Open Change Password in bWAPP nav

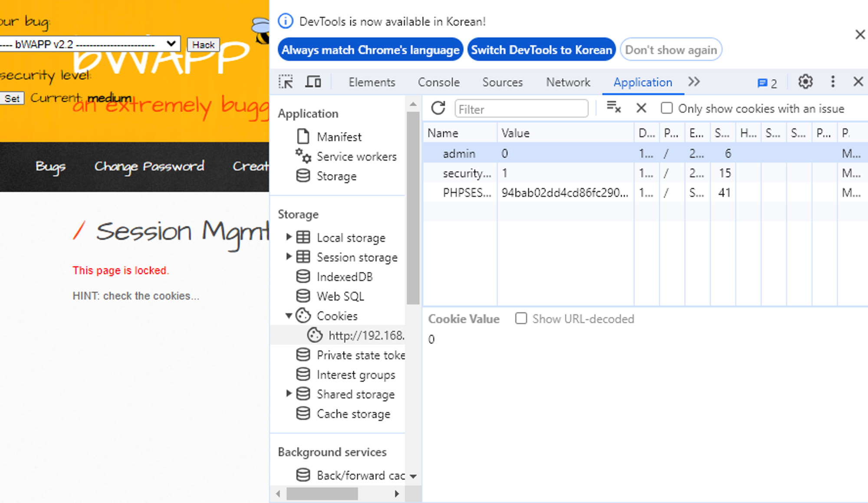coord(149,166)
